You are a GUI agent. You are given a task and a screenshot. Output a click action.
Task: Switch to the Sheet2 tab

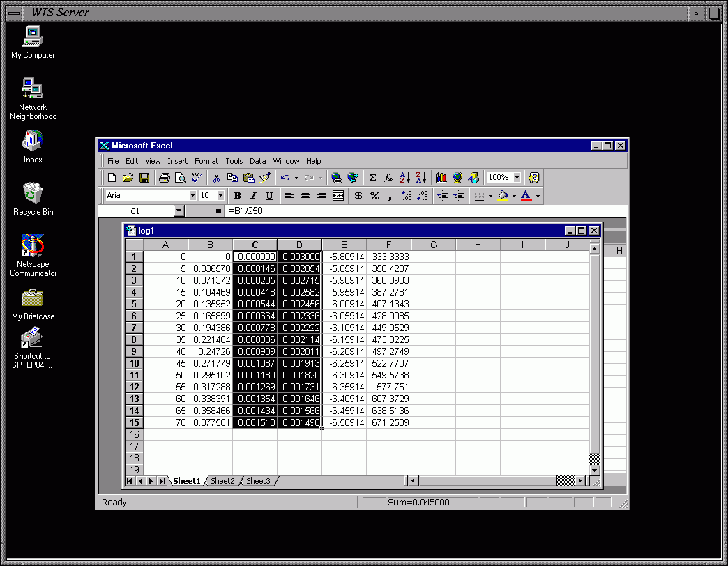tap(223, 481)
